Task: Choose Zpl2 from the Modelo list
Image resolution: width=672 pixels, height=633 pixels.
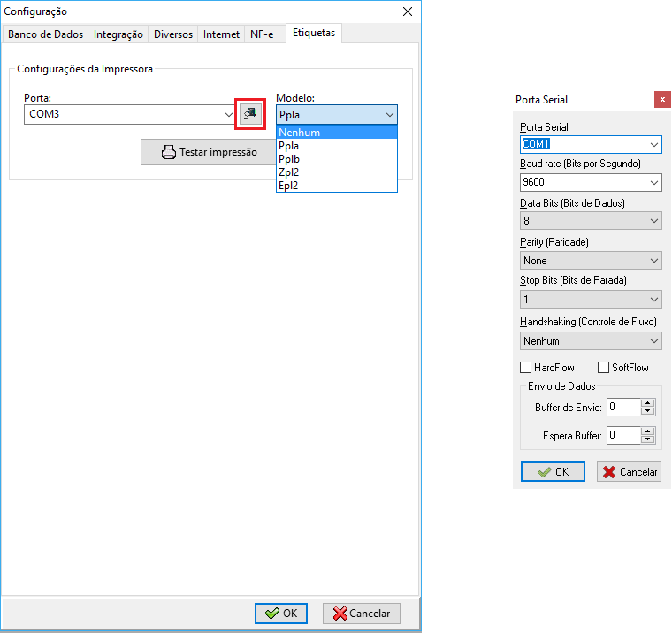Action: coord(289,172)
